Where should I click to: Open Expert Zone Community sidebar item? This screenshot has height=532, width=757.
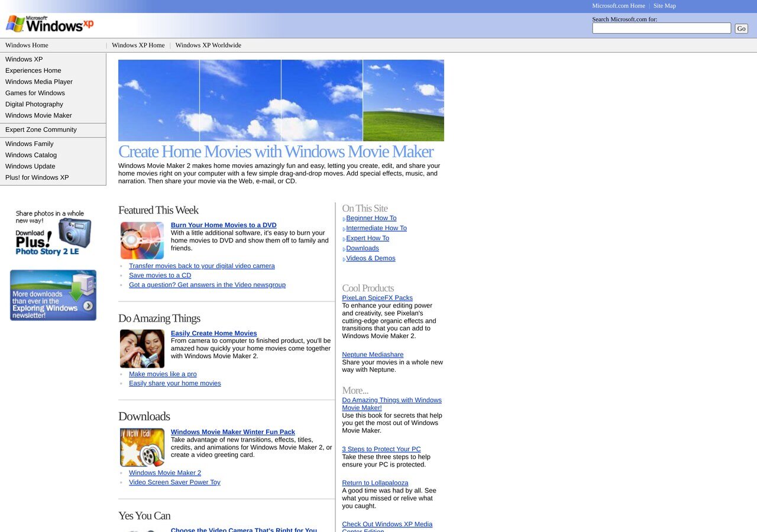pos(41,129)
